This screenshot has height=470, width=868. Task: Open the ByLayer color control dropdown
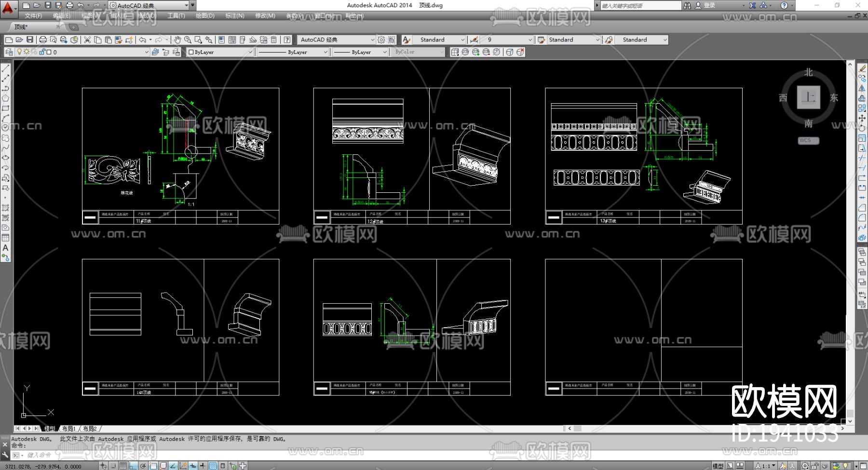pyautogui.click(x=250, y=52)
